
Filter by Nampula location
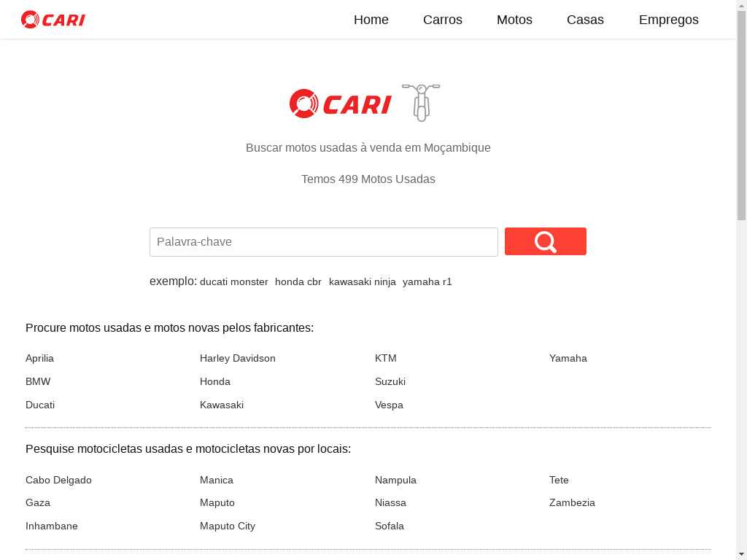pos(395,480)
